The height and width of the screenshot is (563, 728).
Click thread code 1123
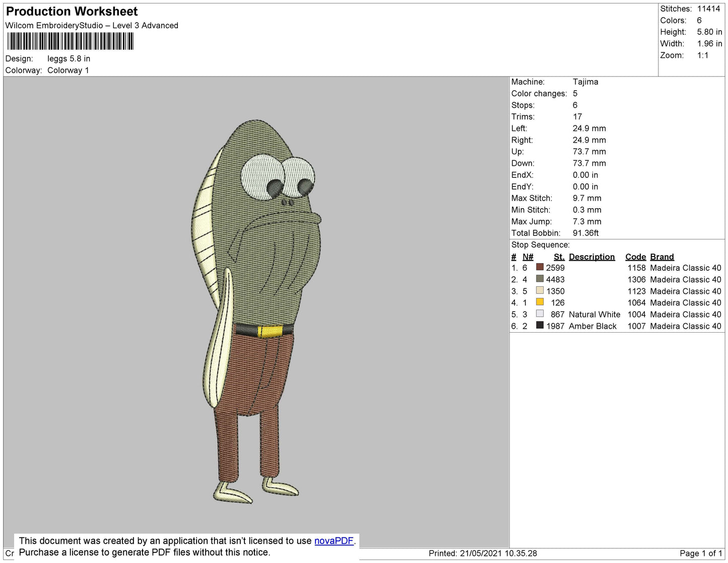point(637,291)
